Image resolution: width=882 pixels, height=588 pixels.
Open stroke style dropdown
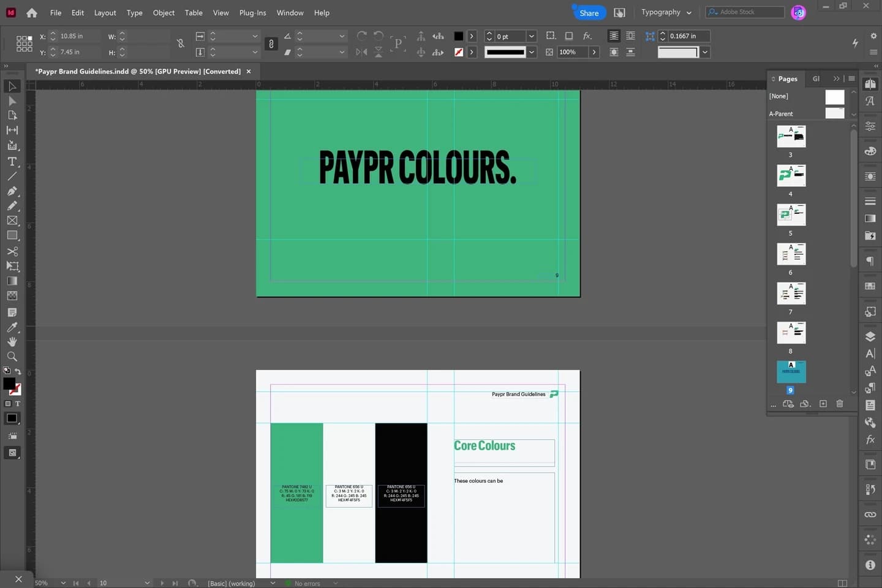pos(532,52)
